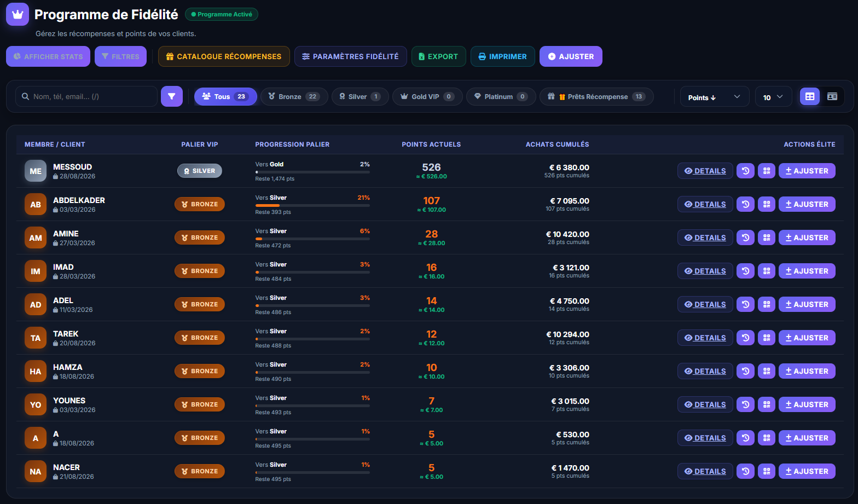The image size is (858, 504).
Task: Click AJUSTER button in top toolbar
Action: pos(571,56)
